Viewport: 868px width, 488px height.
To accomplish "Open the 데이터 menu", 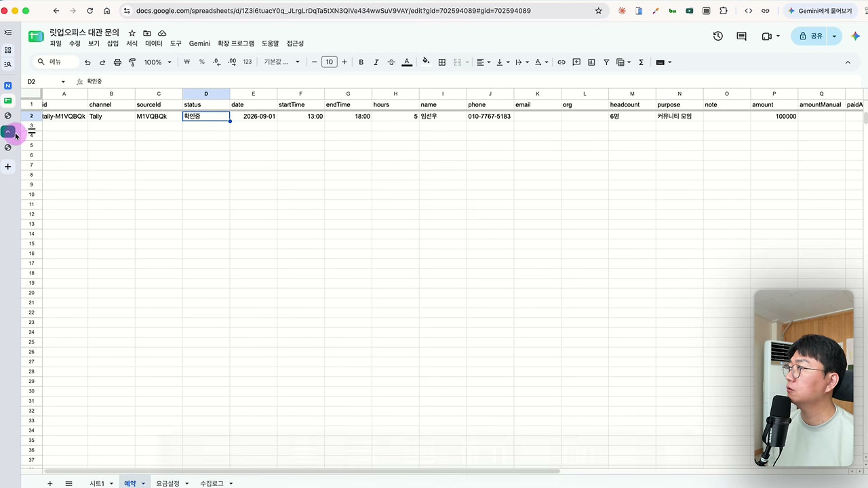I will [x=154, y=43].
